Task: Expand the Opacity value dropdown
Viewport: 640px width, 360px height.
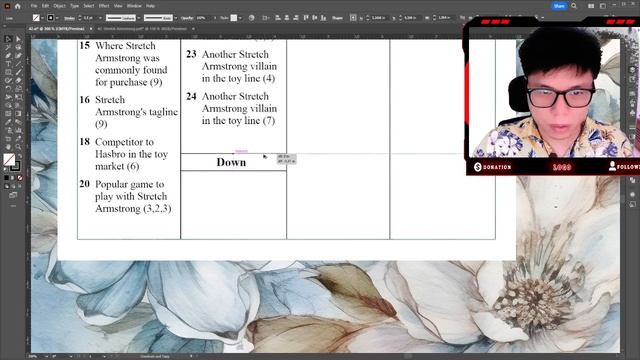Action: (x=215, y=18)
